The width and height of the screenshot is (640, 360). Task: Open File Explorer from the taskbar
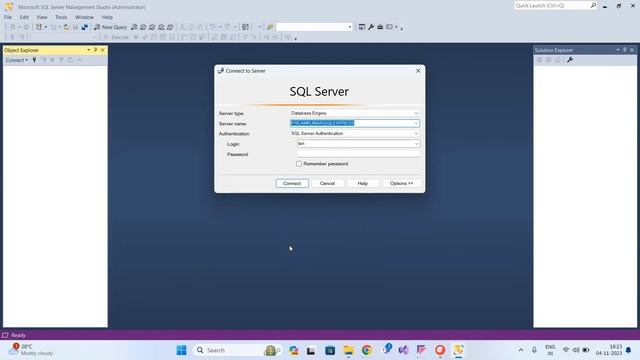click(x=349, y=350)
